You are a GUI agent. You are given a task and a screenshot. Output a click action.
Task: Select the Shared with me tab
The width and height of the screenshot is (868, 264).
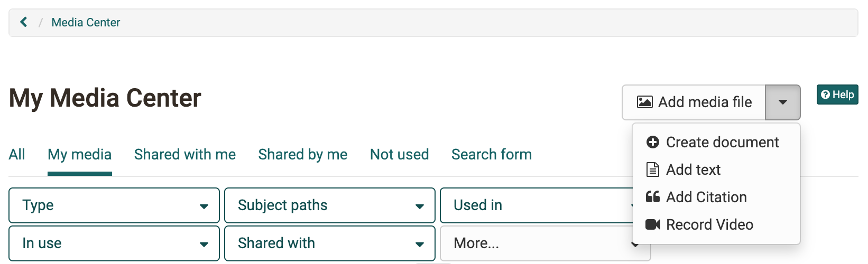point(185,154)
